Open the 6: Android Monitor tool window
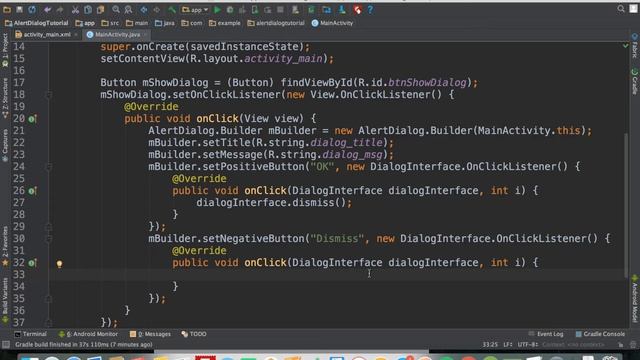The height and width of the screenshot is (360, 640). (88, 334)
